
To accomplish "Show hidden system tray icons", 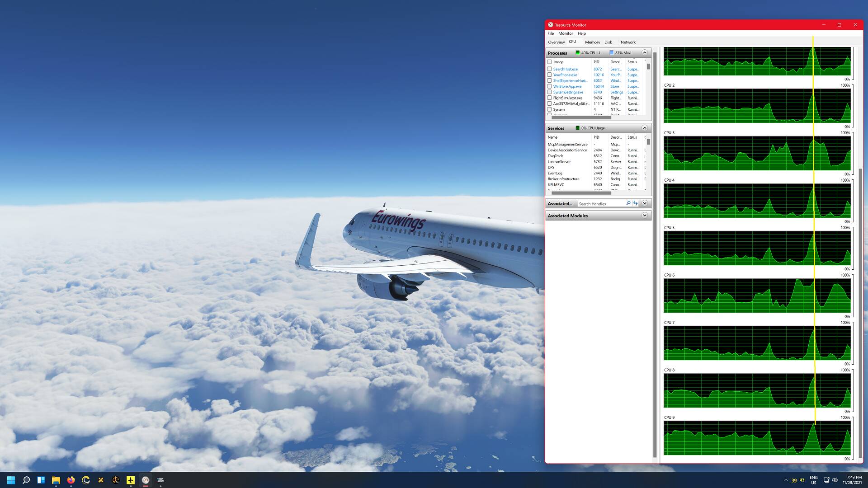I will coord(785,480).
